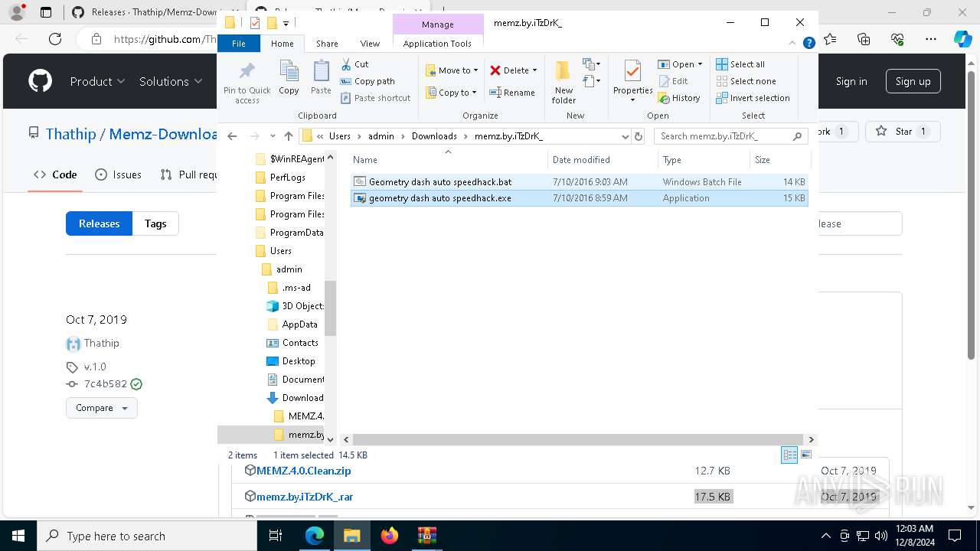Screen dimensions: 980x551
Task: Select Contacts in the navigation tree
Action: point(292,343)
